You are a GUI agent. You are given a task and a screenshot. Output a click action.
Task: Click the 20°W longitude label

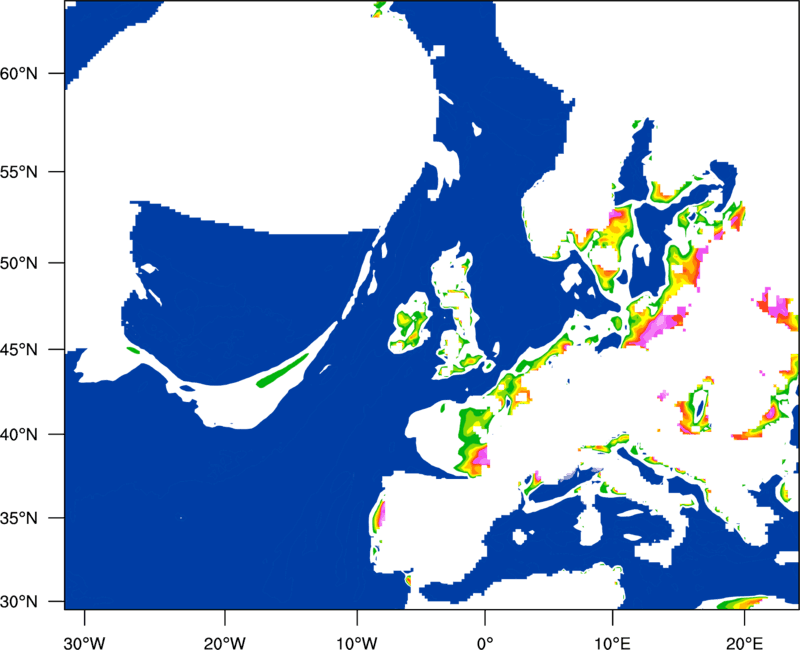pos(225,643)
